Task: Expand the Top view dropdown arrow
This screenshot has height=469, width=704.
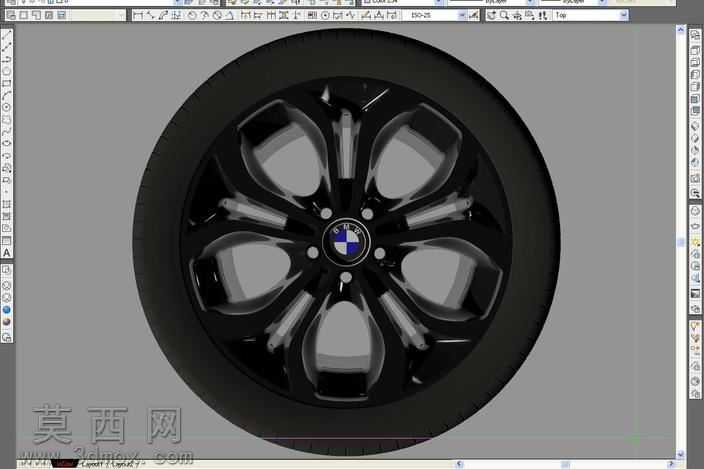Action: pyautogui.click(x=623, y=15)
